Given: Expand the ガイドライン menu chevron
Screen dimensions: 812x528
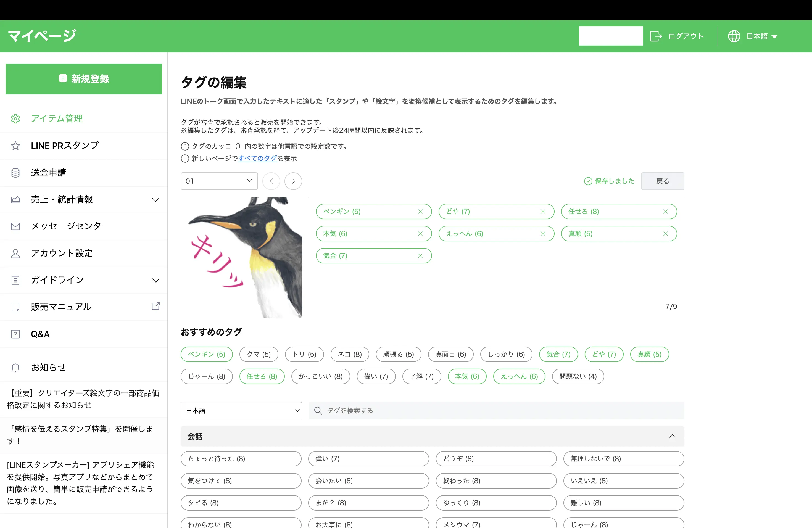Looking at the screenshot, I should (x=155, y=280).
